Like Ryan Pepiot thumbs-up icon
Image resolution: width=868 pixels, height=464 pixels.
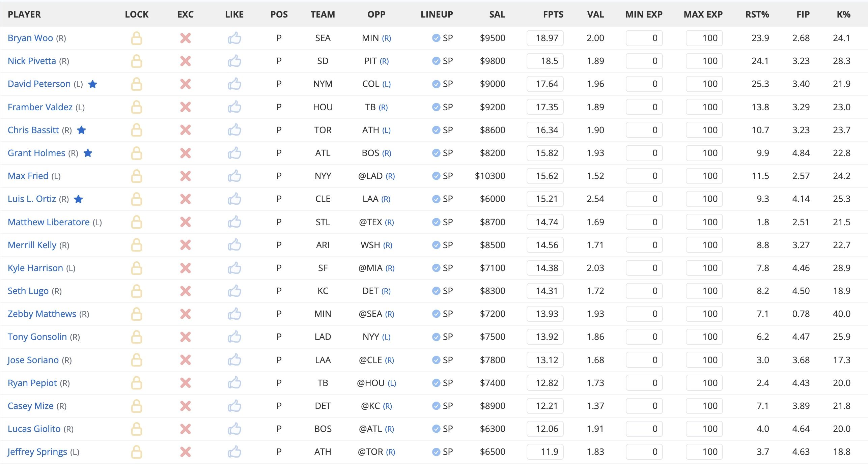pos(234,383)
